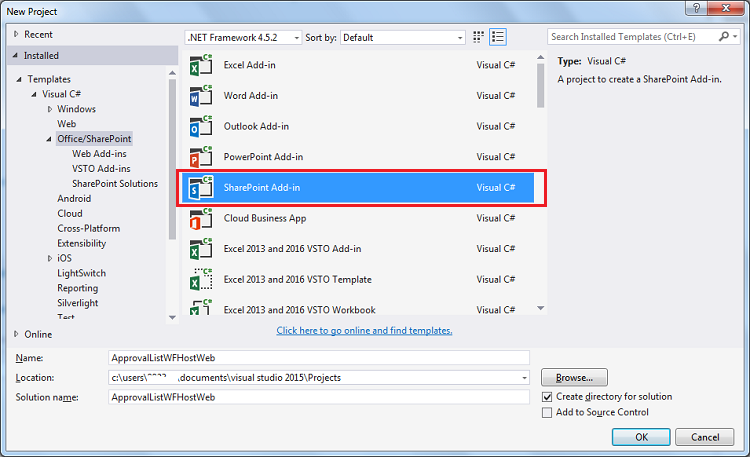The height and width of the screenshot is (457, 750).
Task: Click the PowerPoint Add-in template icon
Action: pyautogui.click(x=200, y=156)
